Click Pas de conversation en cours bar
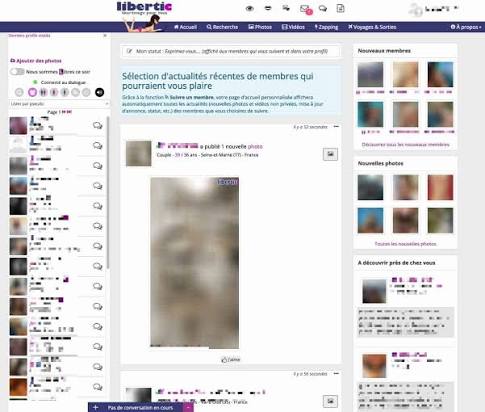 [140, 407]
